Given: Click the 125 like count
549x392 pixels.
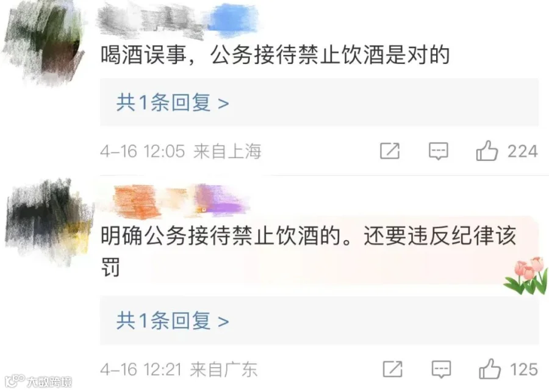Looking at the screenshot, I should tap(524, 369).
